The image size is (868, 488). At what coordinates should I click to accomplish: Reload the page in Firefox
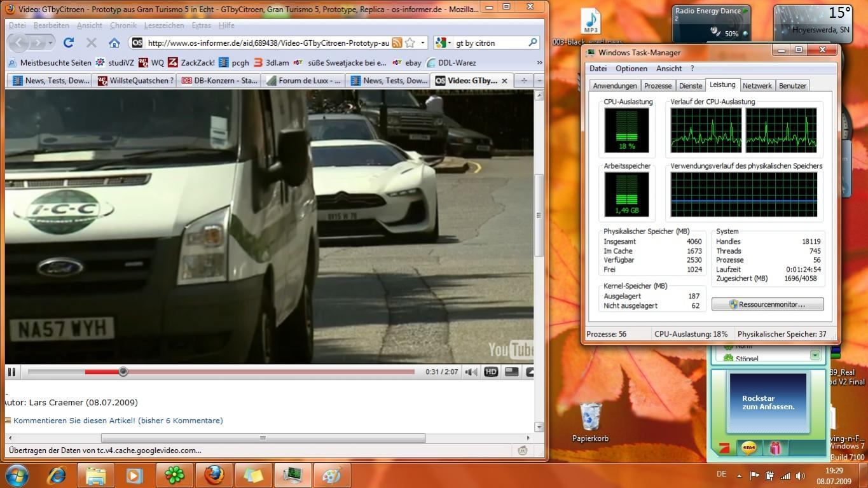[69, 43]
